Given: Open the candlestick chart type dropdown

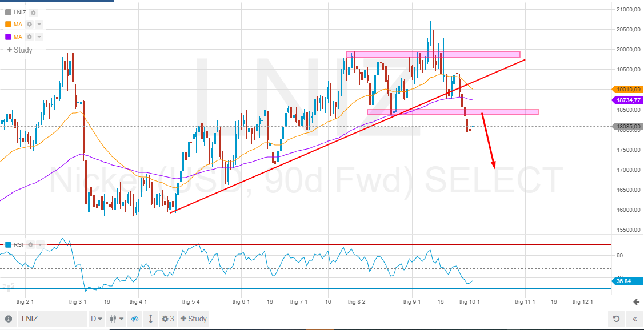Looking at the screenshot, I should coord(116,319).
